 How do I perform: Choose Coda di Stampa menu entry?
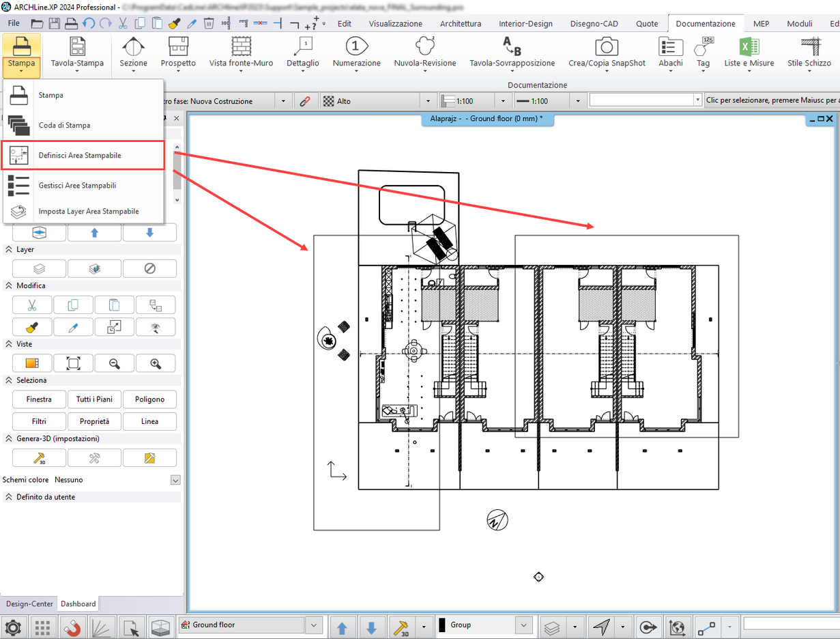pyautogui.click(x=83, y=126)
